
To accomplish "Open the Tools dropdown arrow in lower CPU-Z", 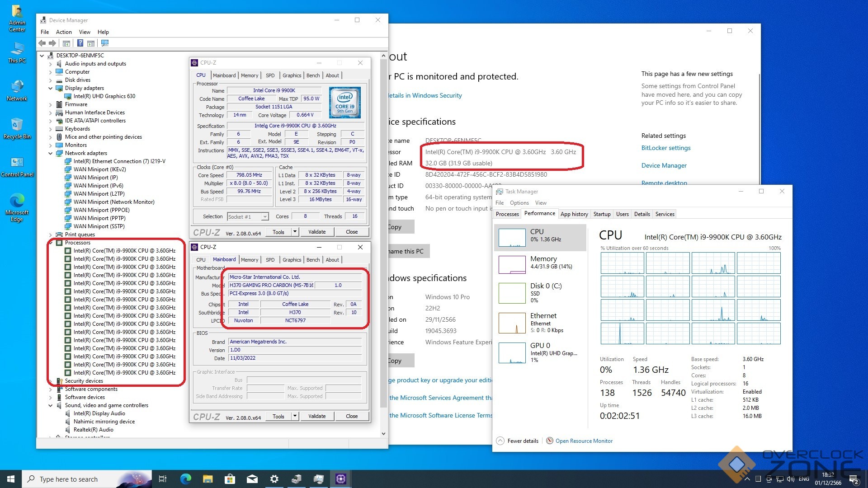I will 295,416.
